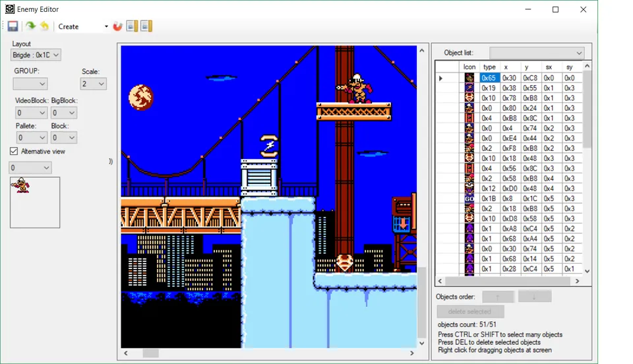Click the lightning icon in the 0x19 row
633x364 pixels.
click(469, 88)
